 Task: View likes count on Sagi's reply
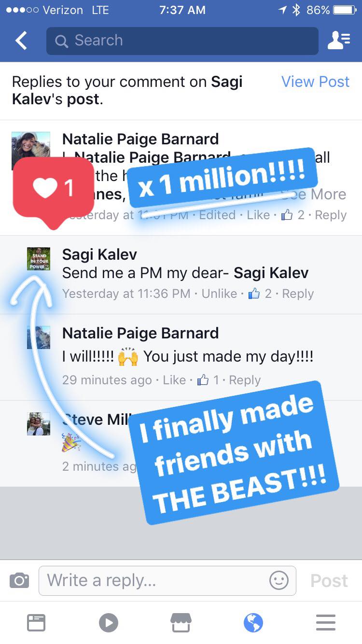[260, 294]
